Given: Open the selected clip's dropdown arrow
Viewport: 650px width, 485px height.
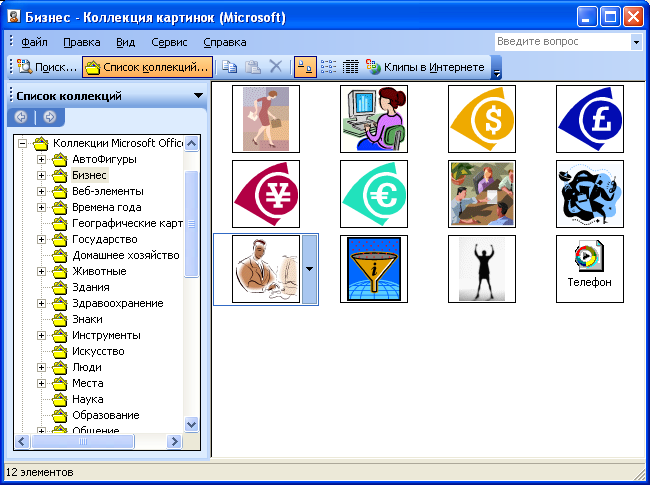Looking at the screenshot, I should (x=309, y=269).
